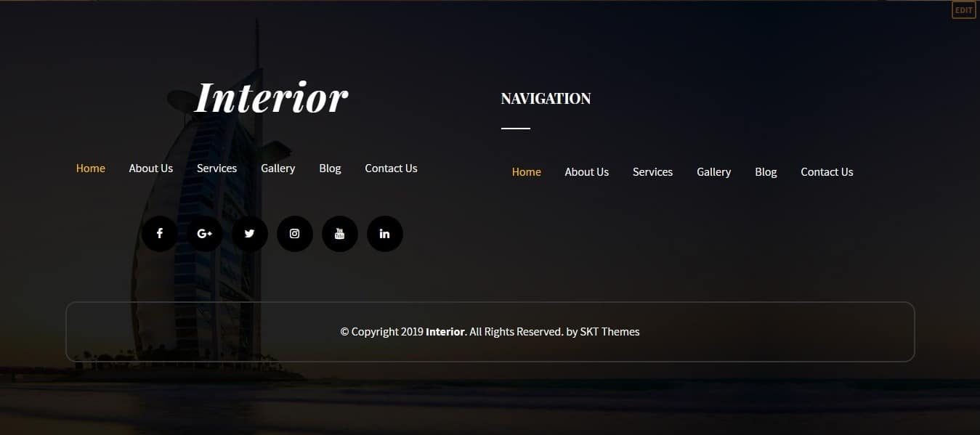The width and height of the screenshot is (980, 435).
Task: Select Home in the left footer menu
Action: click(91, 168)
